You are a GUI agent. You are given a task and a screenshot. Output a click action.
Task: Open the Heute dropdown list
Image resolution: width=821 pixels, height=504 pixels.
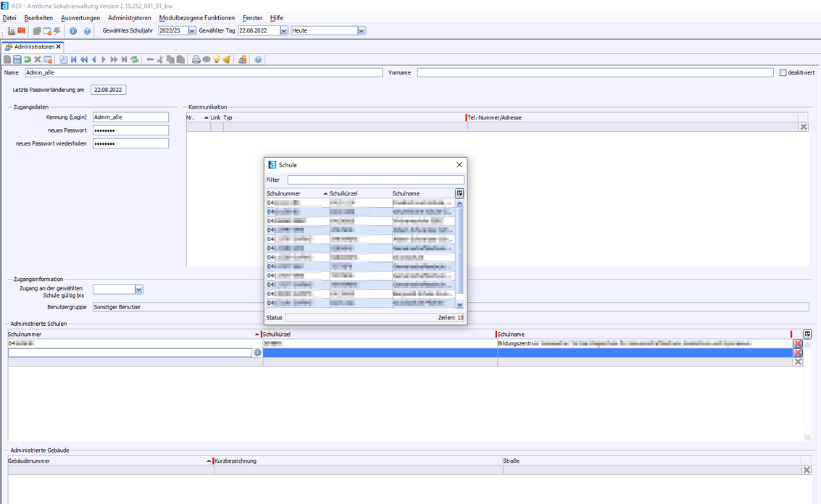(x=361, y=31)
